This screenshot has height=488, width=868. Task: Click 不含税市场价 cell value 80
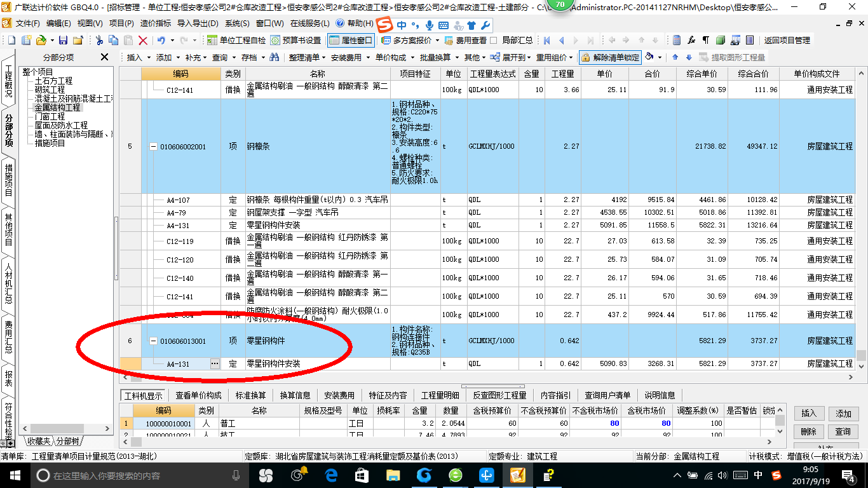tap(595, 423)
